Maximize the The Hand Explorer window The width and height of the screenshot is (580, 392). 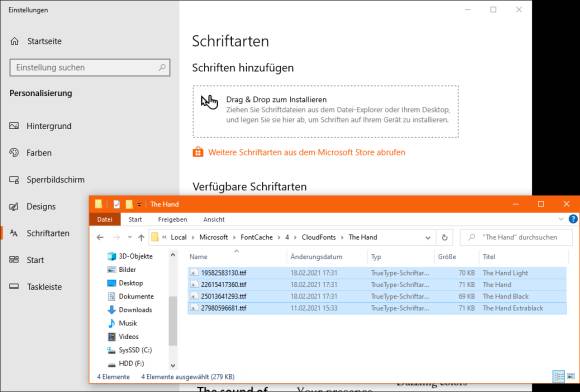point(541,204)
